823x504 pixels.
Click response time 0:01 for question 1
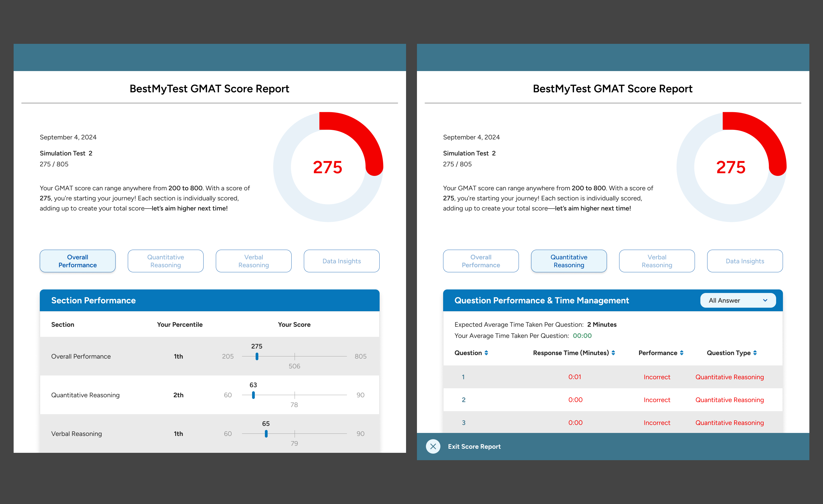pyautogui.click(x=575, y=377)
